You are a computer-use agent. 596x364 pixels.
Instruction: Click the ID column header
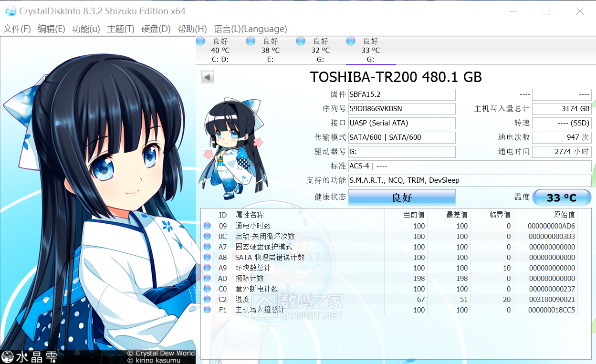point(223,215)
